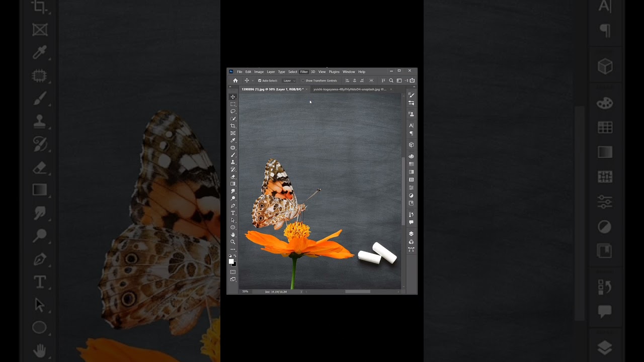Click the Search magnifier in options bar
The image size is (644, 362).
[x=391, y=80]
